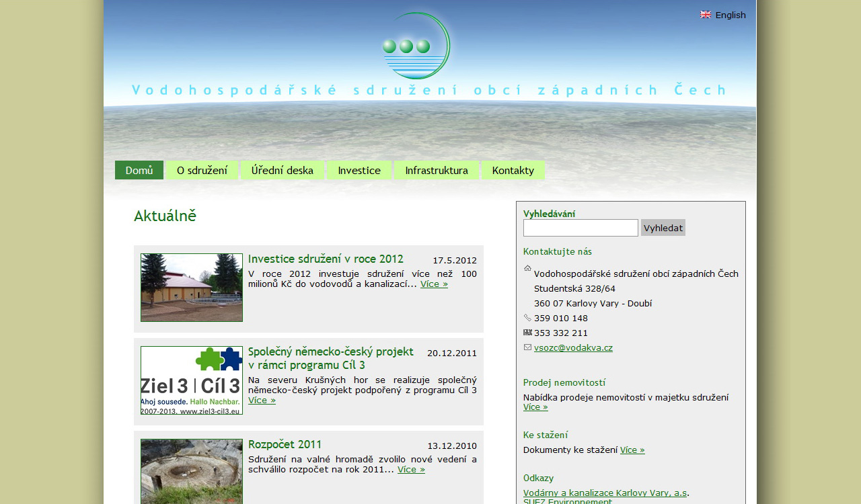Click into the Vyhledávání search field

[581, 228]
